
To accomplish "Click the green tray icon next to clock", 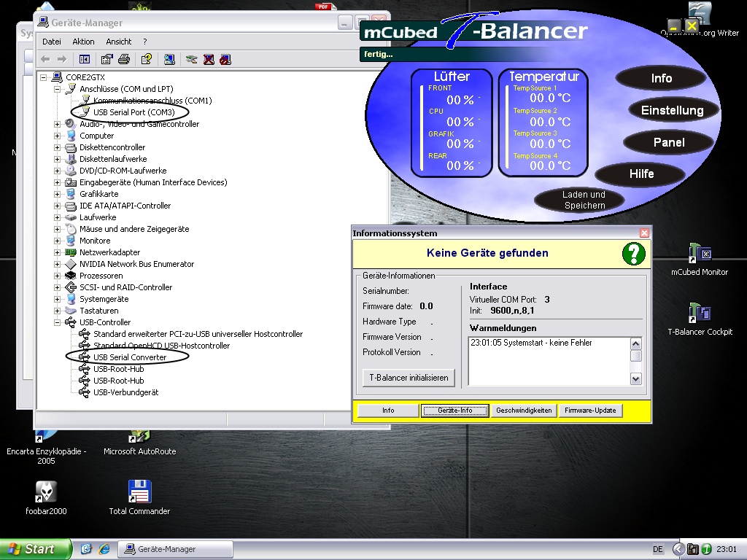I will (706, 549).
